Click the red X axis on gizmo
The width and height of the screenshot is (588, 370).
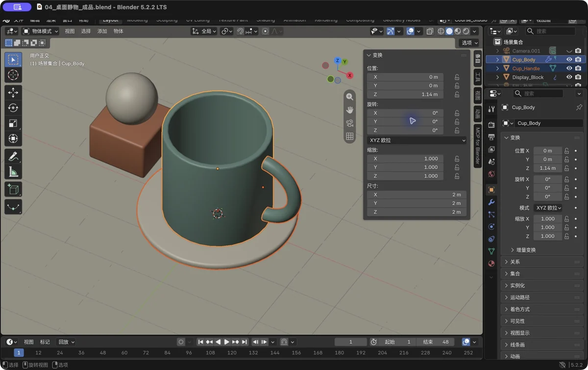point(349,75)
